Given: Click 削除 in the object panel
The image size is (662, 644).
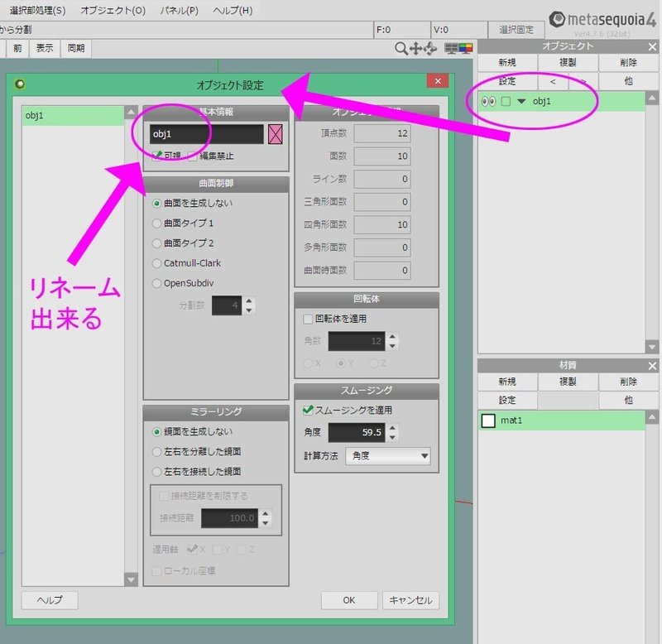Looking at the screenshot, I should tap(629, 63).
